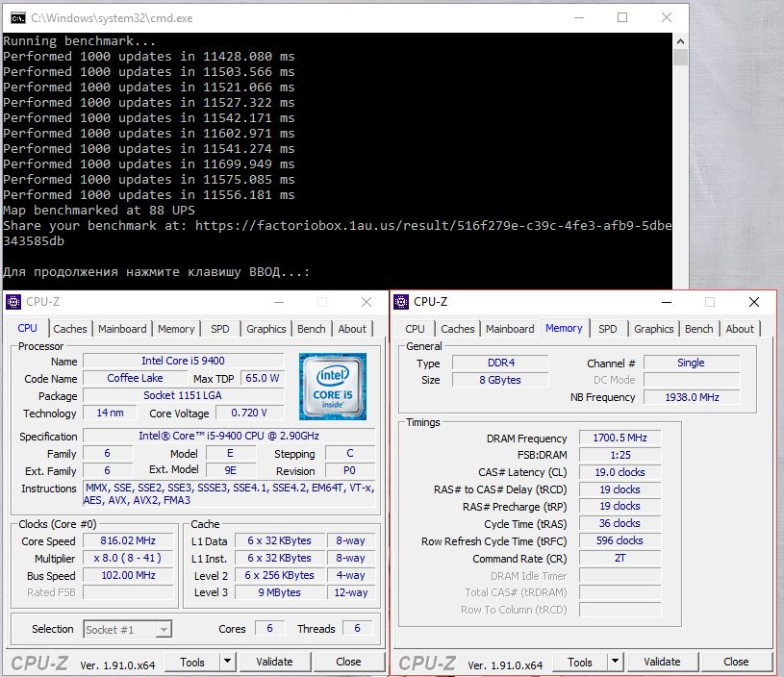Click Validate button in right CPU-Z
Viewport: 784px width, 677px height.
(x=662, y=662)
